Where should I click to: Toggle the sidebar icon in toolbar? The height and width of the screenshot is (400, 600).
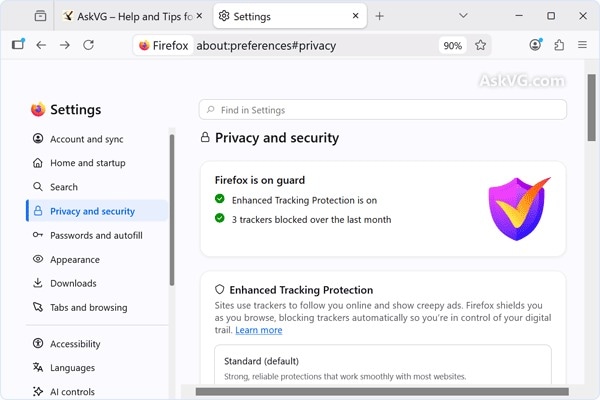(18, 45)
